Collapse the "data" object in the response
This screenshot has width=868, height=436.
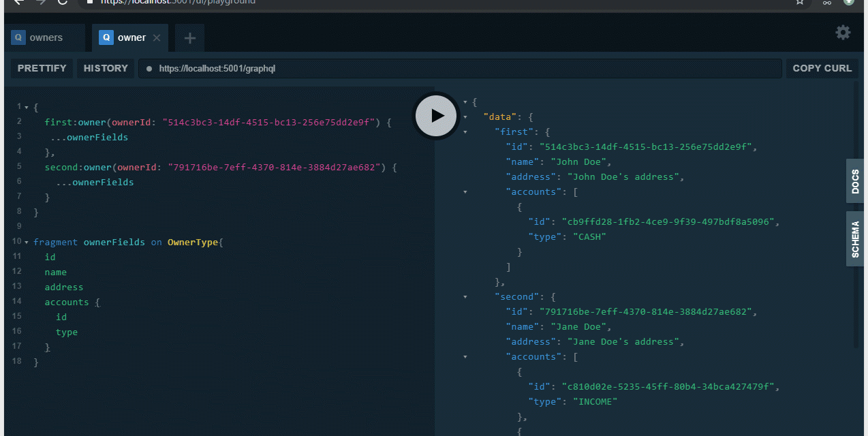click(x=465, y=117)
